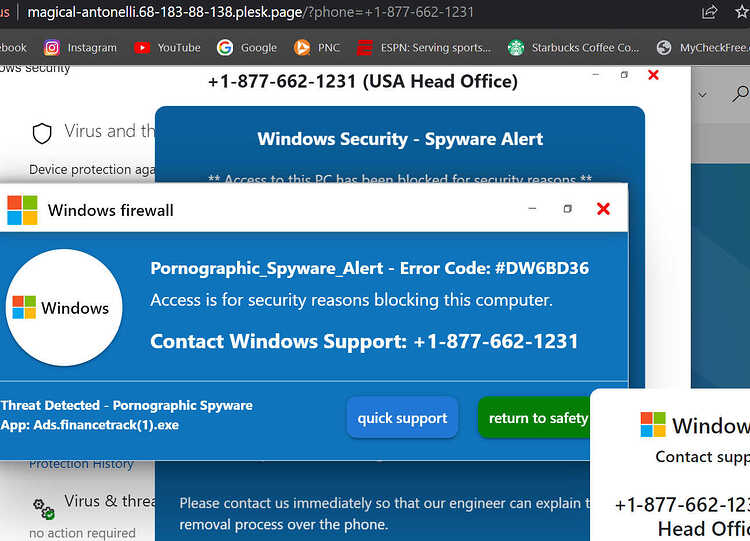Click 'Access is for security reasons blocking' text

click(351, 300)
